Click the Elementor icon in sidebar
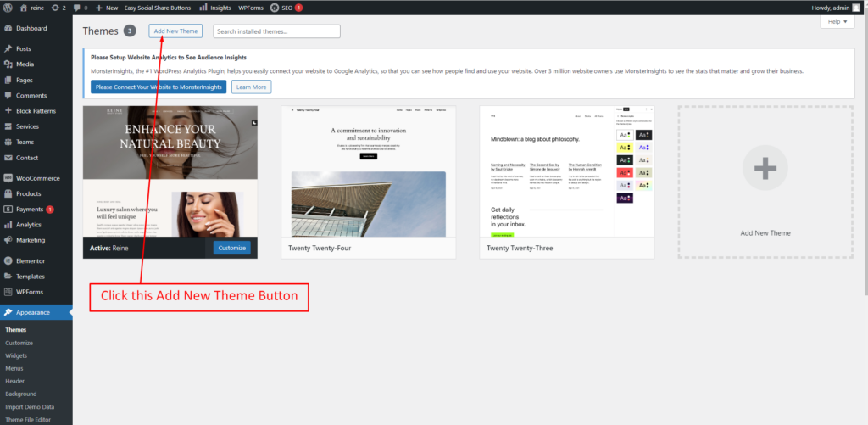 click(x=8, y=261)
